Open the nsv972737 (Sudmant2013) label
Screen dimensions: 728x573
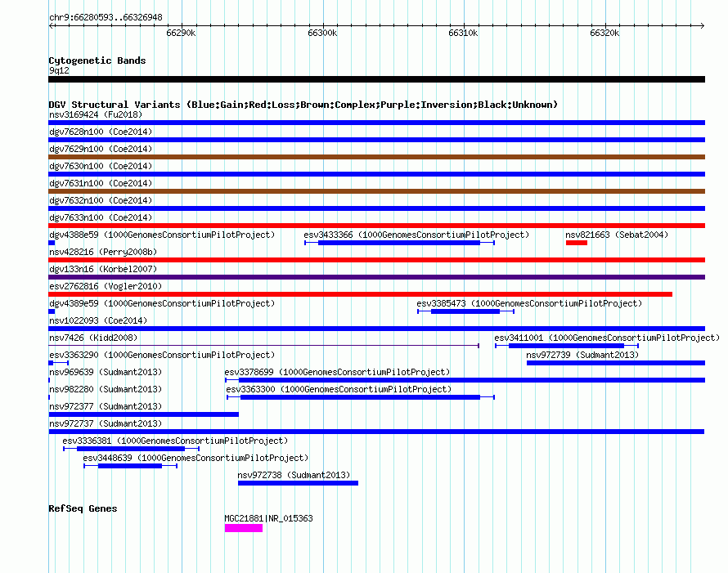coord(106,423)
